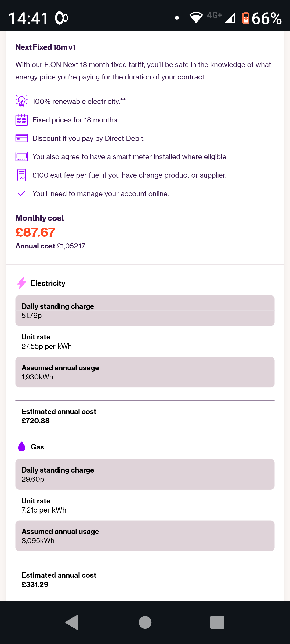Tap the electricity Assumed annual usage row
The width and height of the screenshot is (290, 644).
[x=145, y=372]
